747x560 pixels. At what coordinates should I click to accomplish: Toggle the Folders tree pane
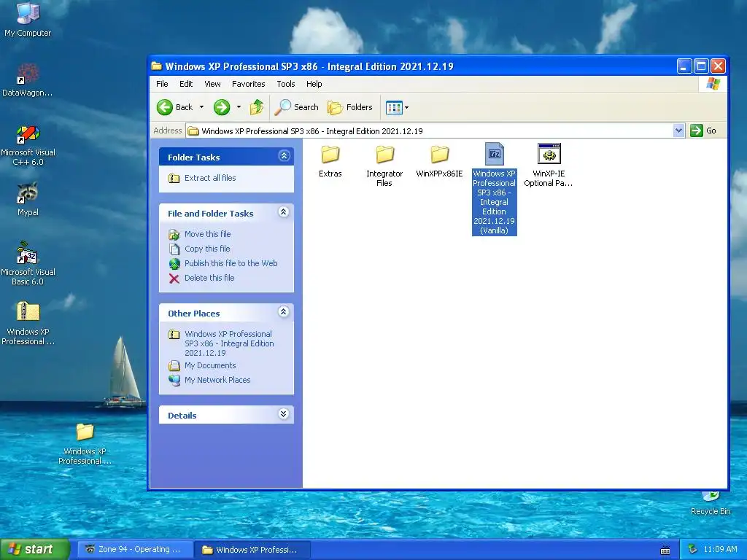point(350,107)
